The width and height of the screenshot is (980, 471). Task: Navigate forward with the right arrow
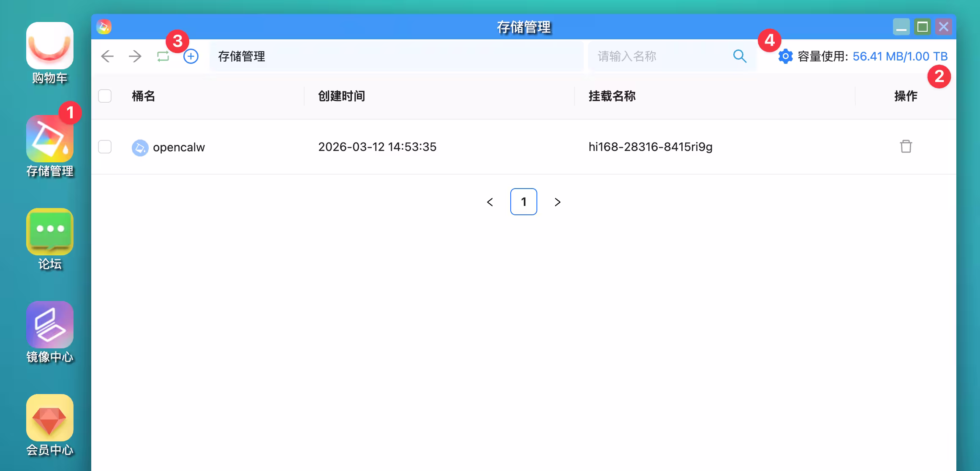pyautogui.click(x=134, y=56)
